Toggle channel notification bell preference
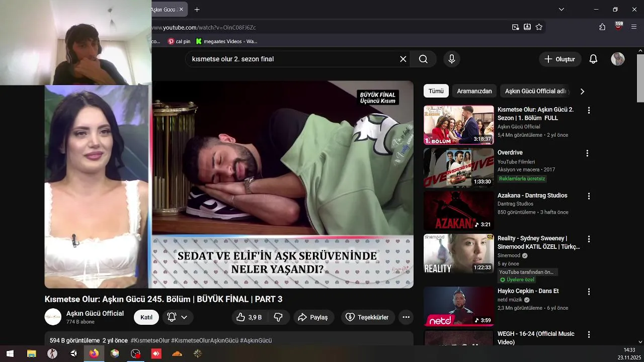The height and width of the screenshot is (362, 644). click(172, 317)
